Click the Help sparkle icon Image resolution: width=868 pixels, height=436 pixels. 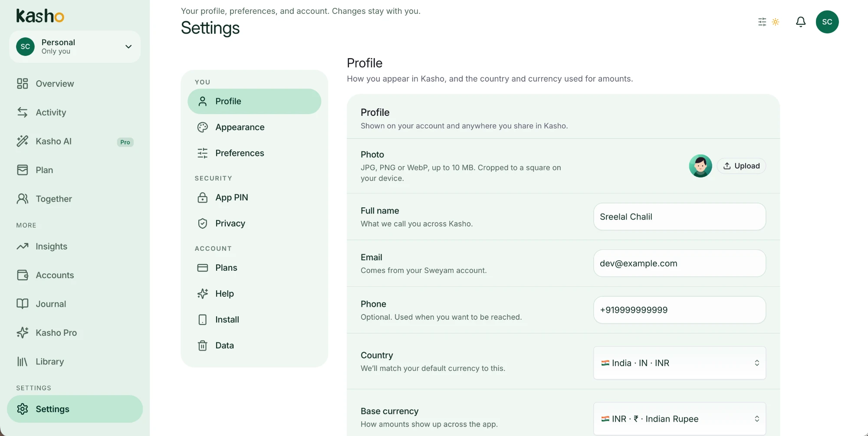click(x=203, y=294)
